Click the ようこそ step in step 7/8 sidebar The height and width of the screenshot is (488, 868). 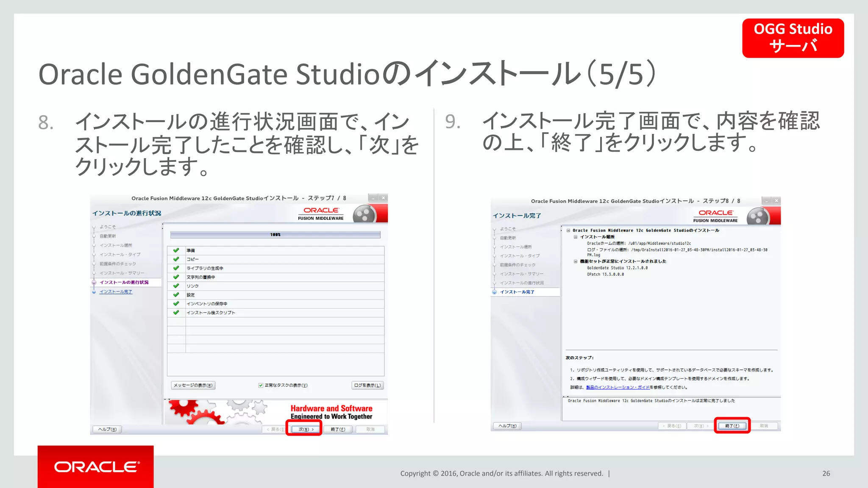point(108,227)
